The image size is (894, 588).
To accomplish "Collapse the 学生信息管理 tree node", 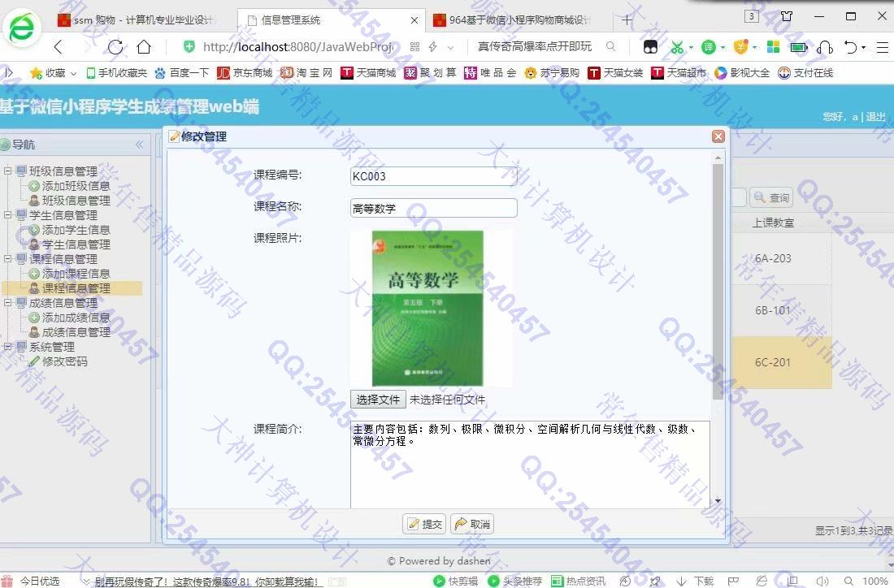I will (x=8, y=214).
